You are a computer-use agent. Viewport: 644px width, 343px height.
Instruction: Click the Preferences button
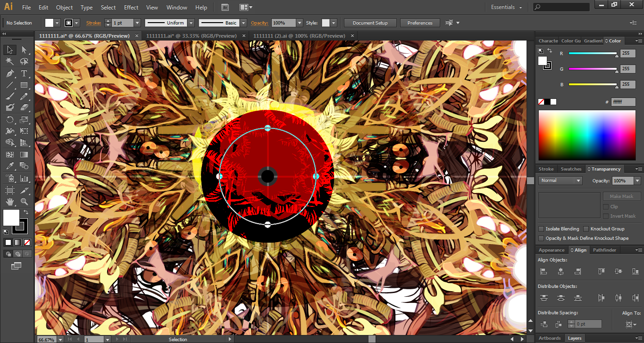click(420, 23)
